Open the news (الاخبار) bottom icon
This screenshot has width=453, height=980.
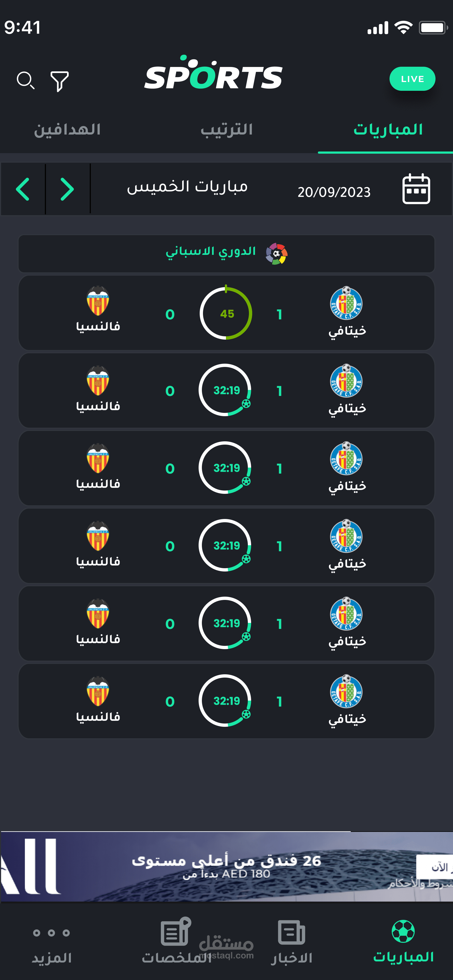click(x=291, y=932)
